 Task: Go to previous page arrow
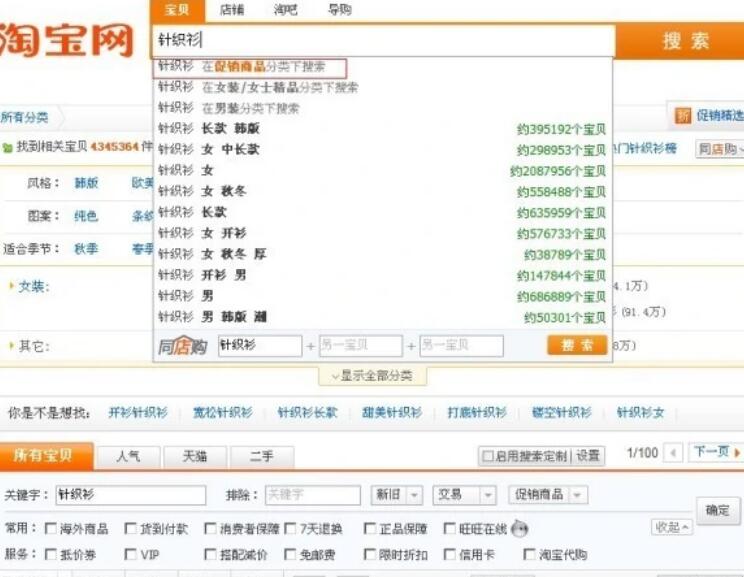point(673,453)
